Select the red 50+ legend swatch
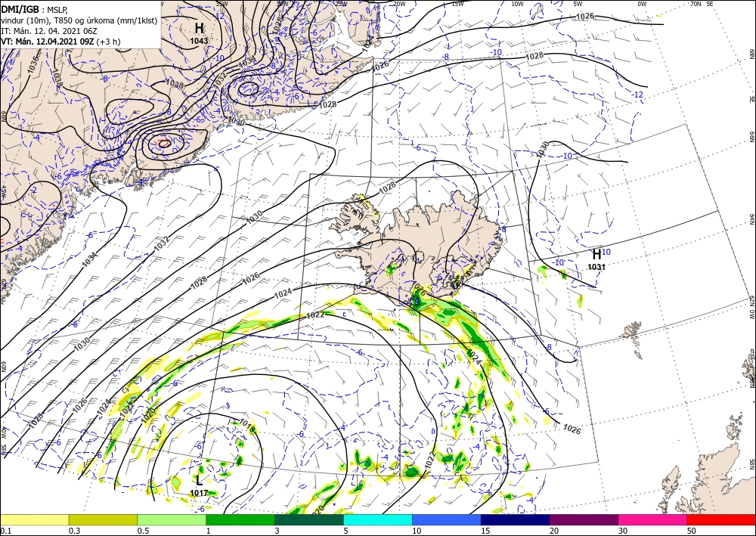Image resolution: width=756 pixels, height=536 pixels. [x=721, y=519]
